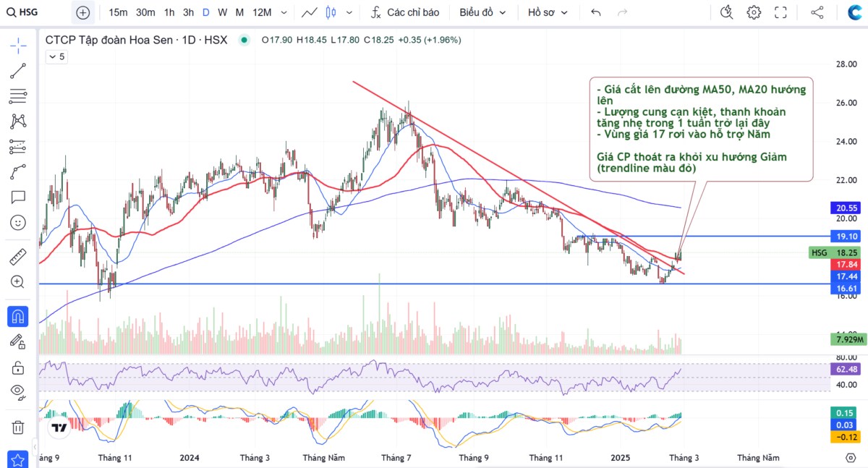Redo the last undone chart action
The width and height of the screenshot is (868, 468).
point(622,12)
